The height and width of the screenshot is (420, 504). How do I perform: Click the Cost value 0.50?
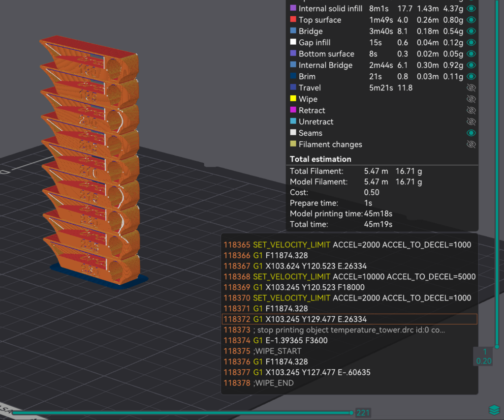coord(372,192)
